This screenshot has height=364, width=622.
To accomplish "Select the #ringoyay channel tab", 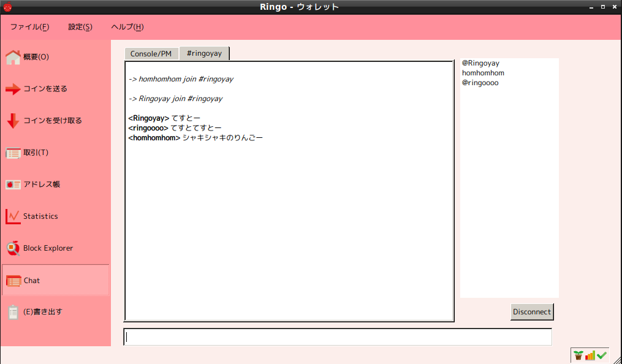I will coord(204,53).
